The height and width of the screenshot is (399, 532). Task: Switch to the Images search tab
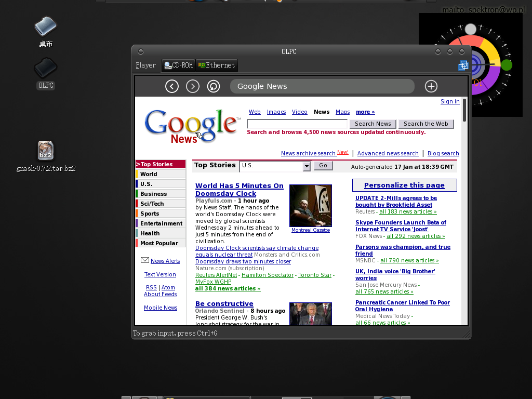pyautogui.click(x=276, y=112)
